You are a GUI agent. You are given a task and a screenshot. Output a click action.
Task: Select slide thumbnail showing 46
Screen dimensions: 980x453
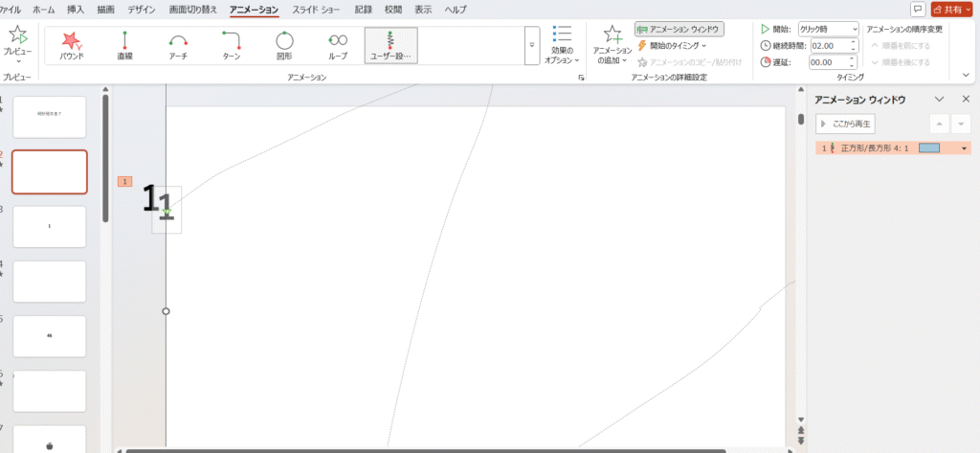(49, 336)
